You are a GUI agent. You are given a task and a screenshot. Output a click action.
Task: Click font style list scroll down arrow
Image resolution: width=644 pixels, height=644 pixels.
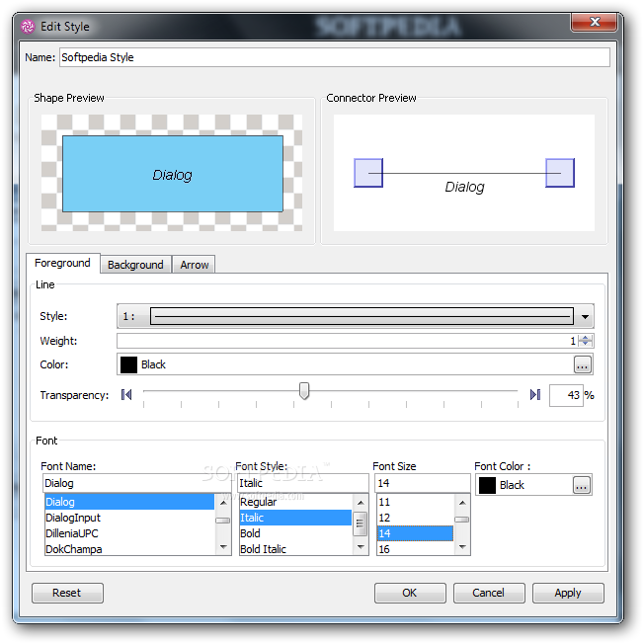tap(361, 546)
